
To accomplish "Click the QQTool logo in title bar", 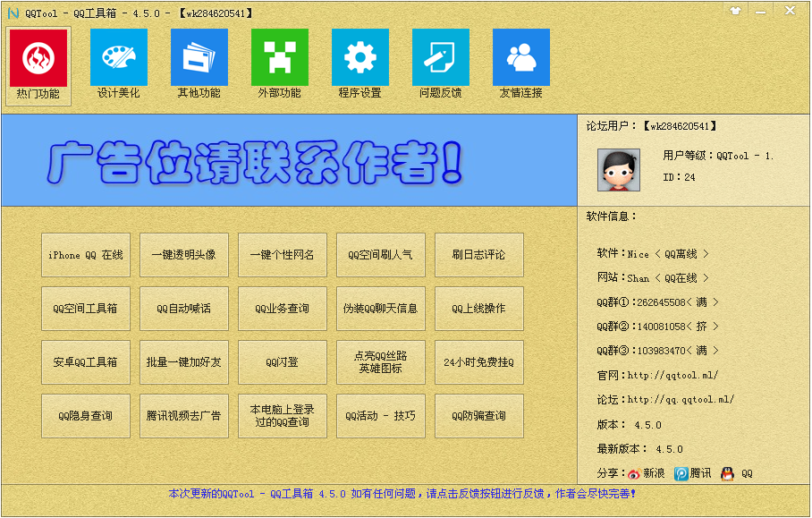I will [x=13, y=13].
